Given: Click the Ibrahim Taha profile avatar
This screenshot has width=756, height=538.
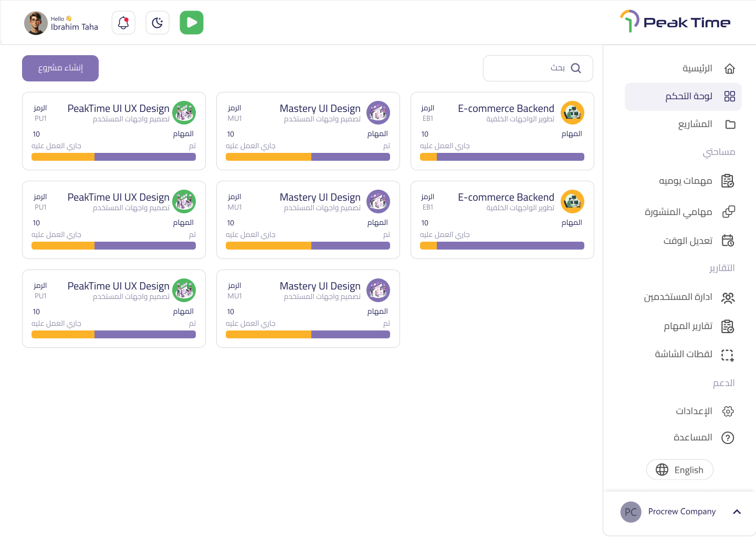Looking at the screenshot, I should click(36, 23).
